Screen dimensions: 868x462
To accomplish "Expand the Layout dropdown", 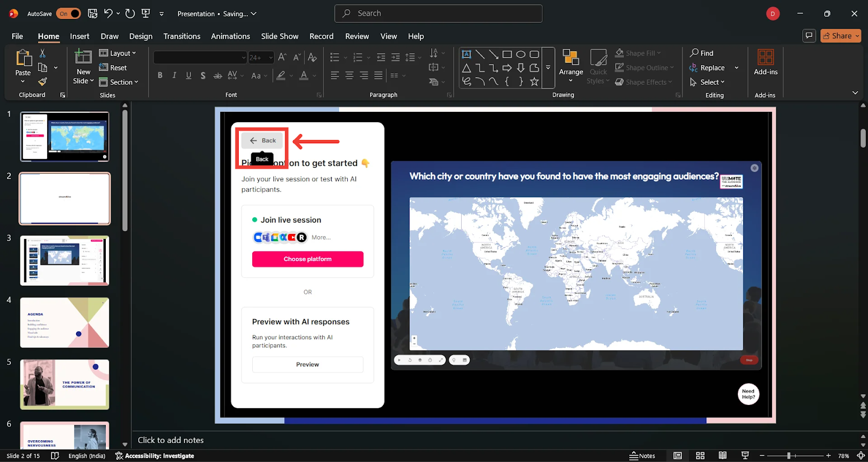I will [x=118, y=53].
